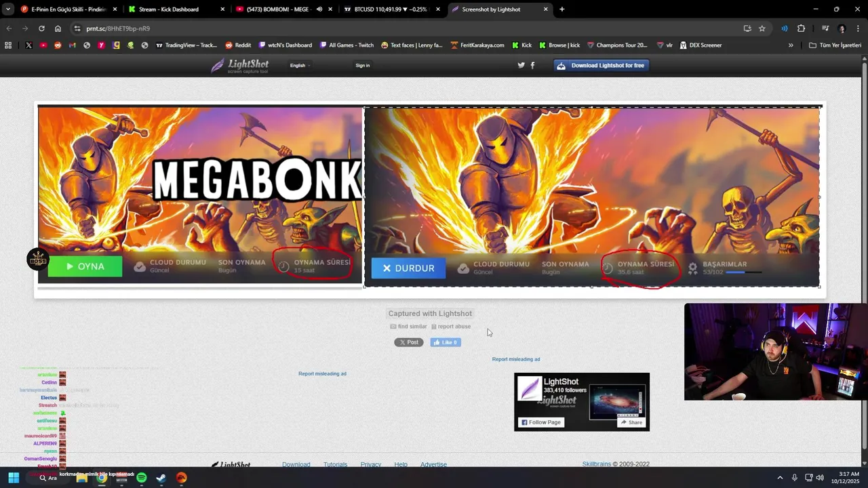Switch to Stream - Kick Dashboard tab
Viewport: 868px width, 488px height.
[x=176, y=9]
